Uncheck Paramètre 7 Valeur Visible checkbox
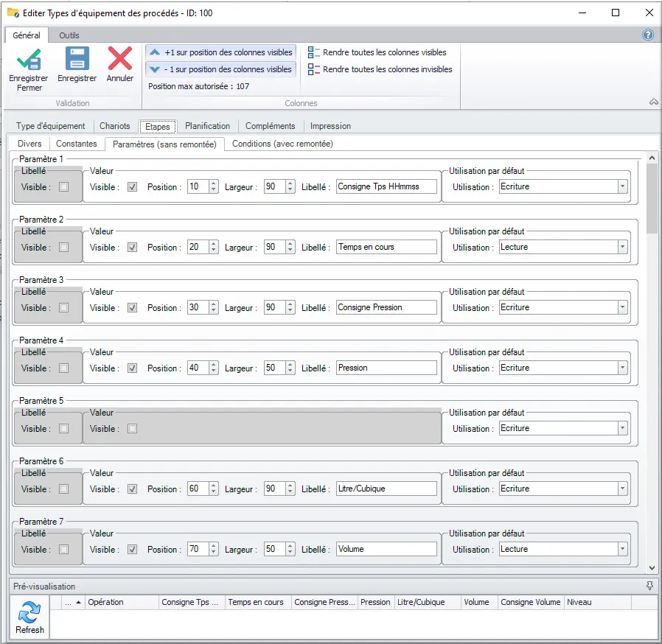This screenshot has width=662, height=644. coord(132,549)
